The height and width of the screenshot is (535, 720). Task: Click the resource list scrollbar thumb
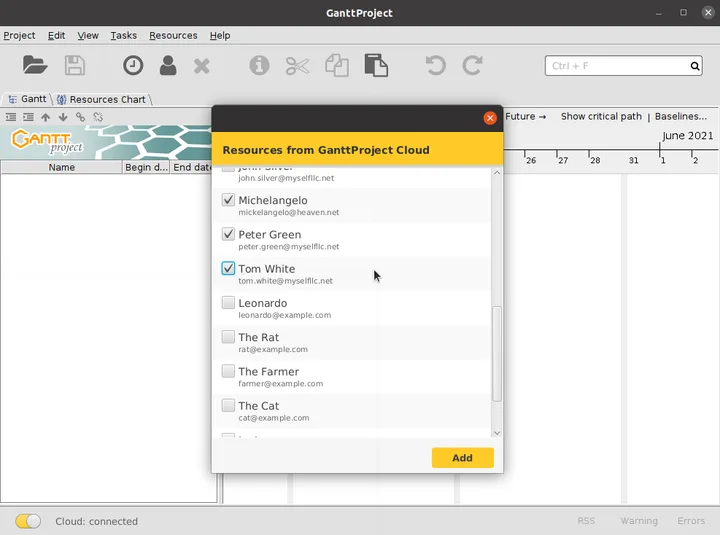(x=496, y=354)
